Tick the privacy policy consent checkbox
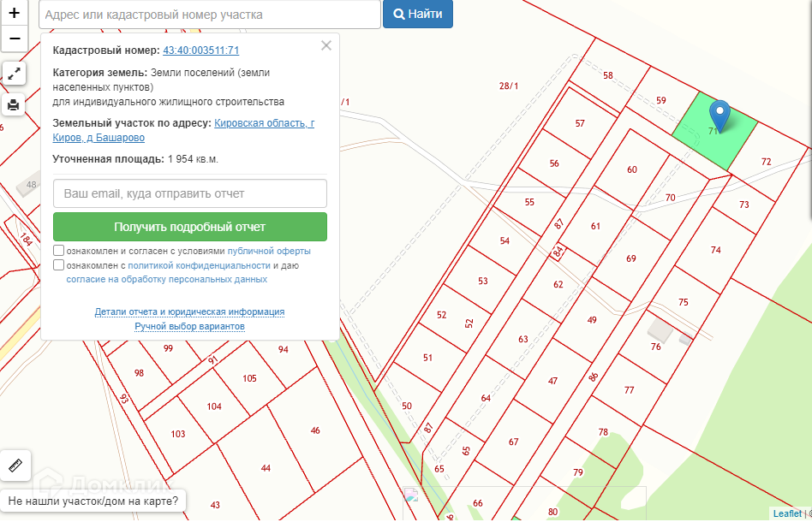Image resolution: width=812 pixels, height=522 pixels. coord(58,265)
